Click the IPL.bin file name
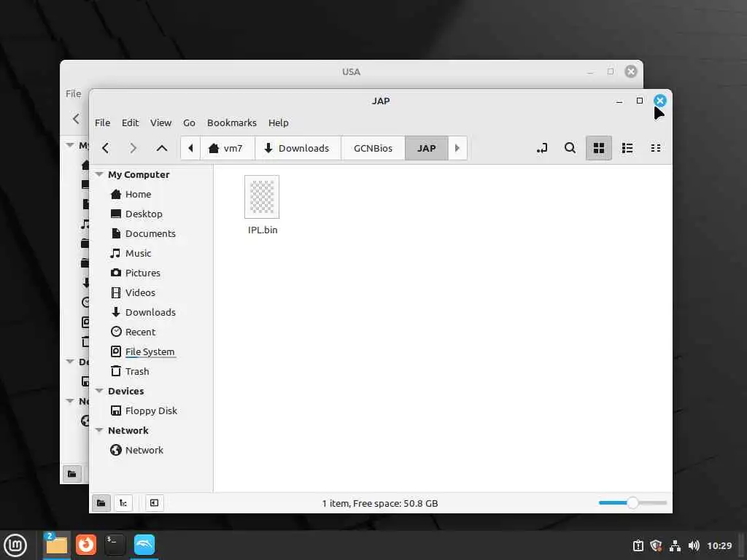 tap(263, 230)
